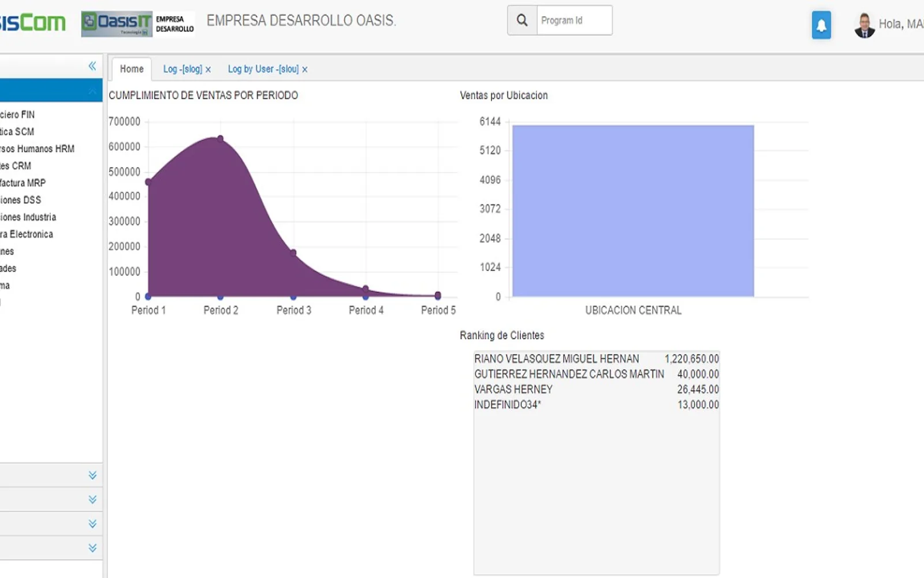This screenshot has width=924, height=578.
Task: Click the OasisIT Empresa Desarrollo logo
Action: 137,24
